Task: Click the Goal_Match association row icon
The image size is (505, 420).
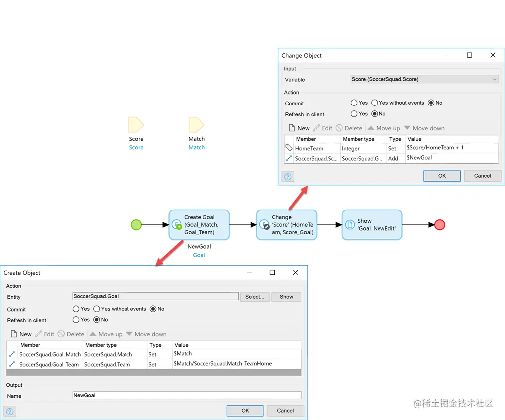Action: click(x=12, y=354)
